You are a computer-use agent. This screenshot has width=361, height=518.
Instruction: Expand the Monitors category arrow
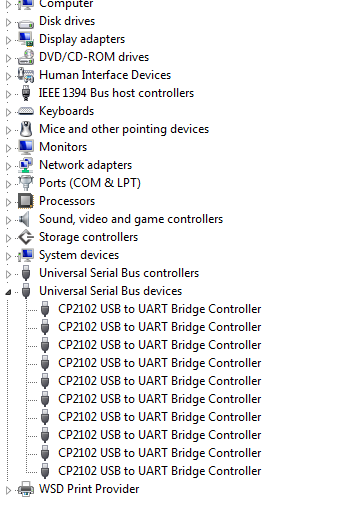click(x=8, y=148)
